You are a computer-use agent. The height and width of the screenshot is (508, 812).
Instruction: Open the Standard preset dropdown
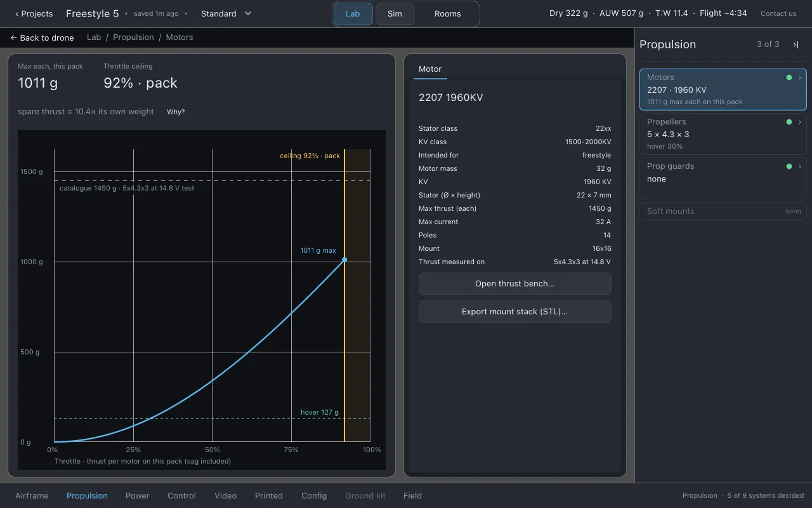click(226, 13)
